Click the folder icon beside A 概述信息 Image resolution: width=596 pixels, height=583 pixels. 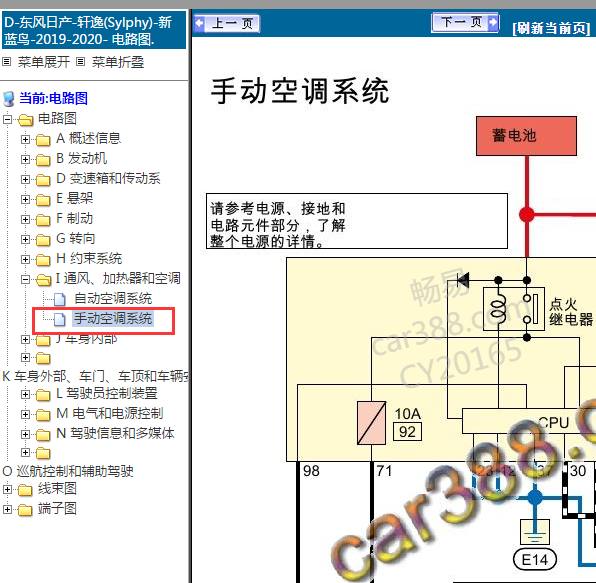[x=43, y=140]
